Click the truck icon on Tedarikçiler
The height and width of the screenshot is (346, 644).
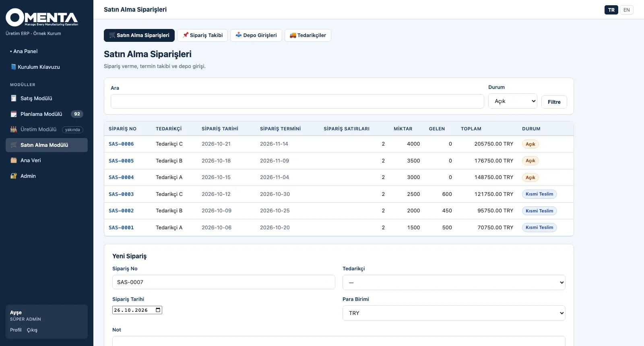pos(293,35)
